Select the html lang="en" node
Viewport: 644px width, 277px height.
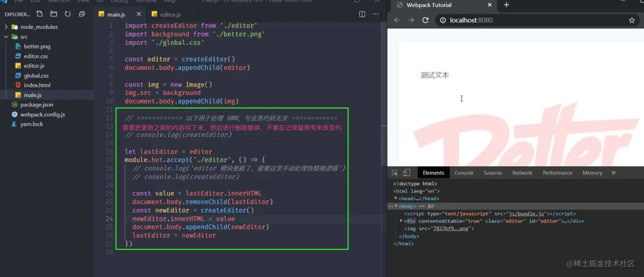[x=417, y=191]
